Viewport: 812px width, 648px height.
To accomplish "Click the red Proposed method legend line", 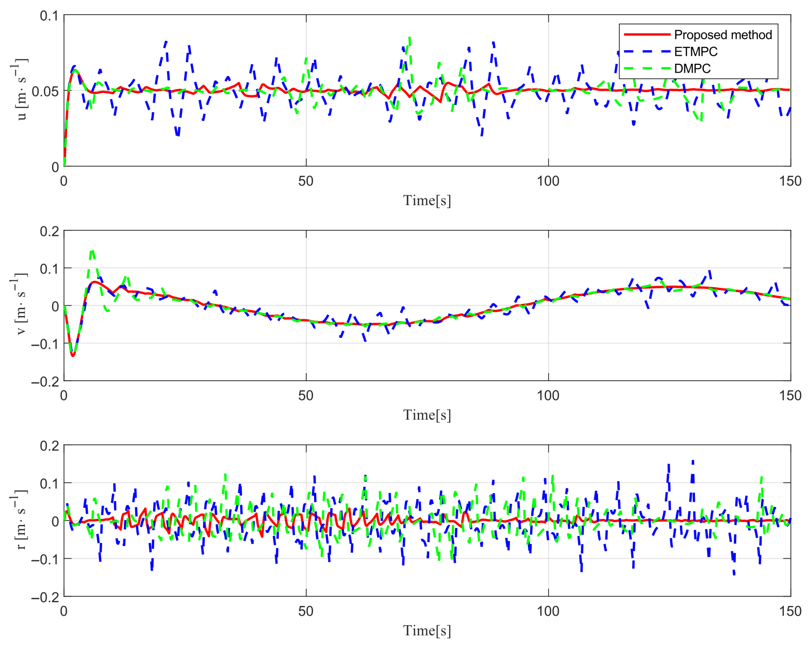I will pyautogui.click(x=647, y=34).
